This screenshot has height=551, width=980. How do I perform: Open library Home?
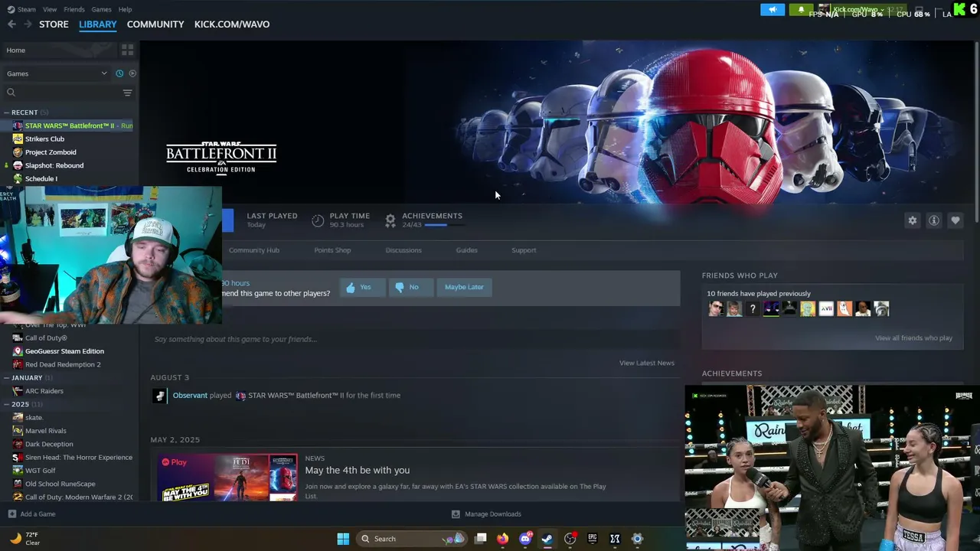[x=58, y=50]
